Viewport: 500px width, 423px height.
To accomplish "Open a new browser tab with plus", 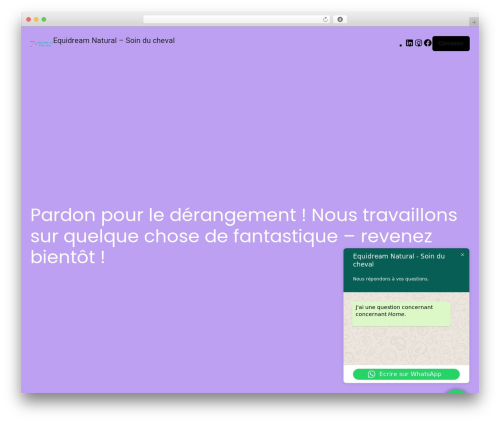I will (474, 22).
